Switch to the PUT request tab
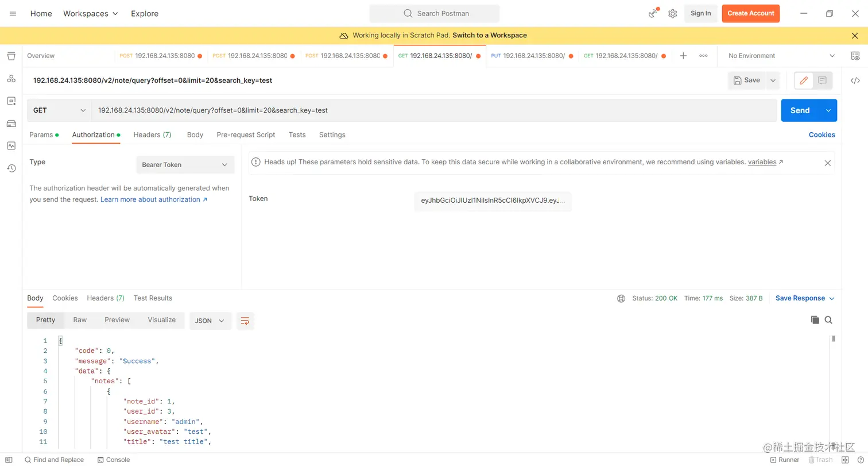Image resolution: width=868 pixels, height=466 pixels. [532, 56]
